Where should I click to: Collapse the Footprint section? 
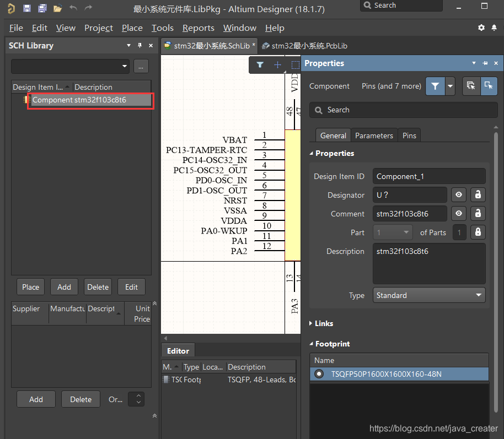coord(311,344)
